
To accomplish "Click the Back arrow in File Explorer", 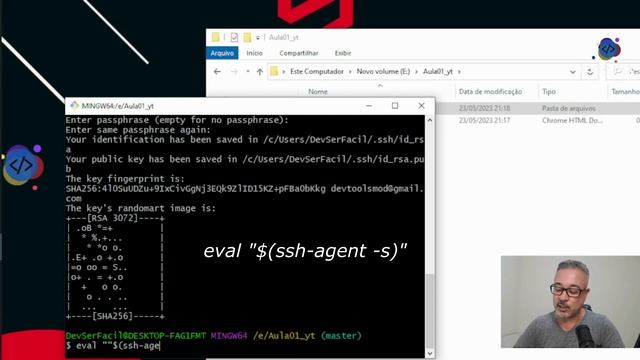I will (x=217, y=71).
